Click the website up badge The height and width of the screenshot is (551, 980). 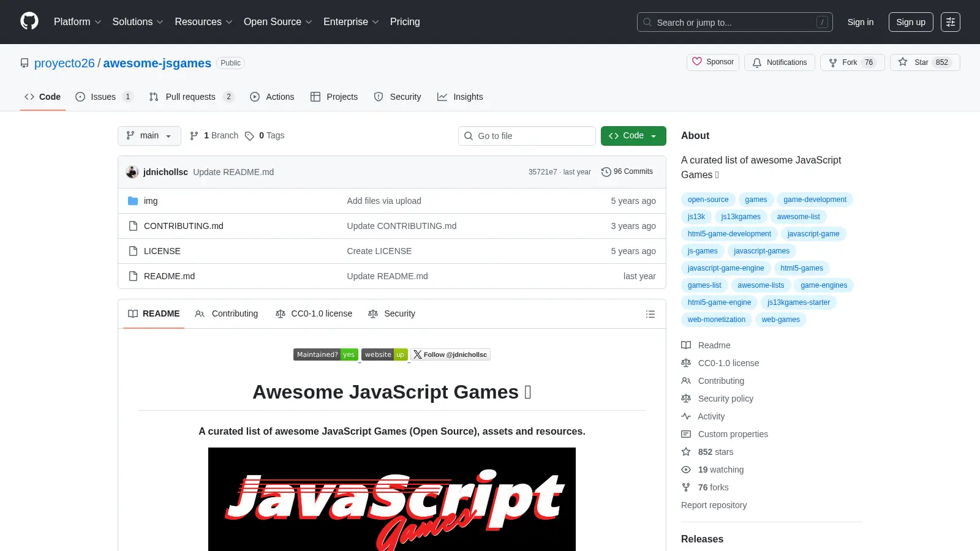coord(385,354)
